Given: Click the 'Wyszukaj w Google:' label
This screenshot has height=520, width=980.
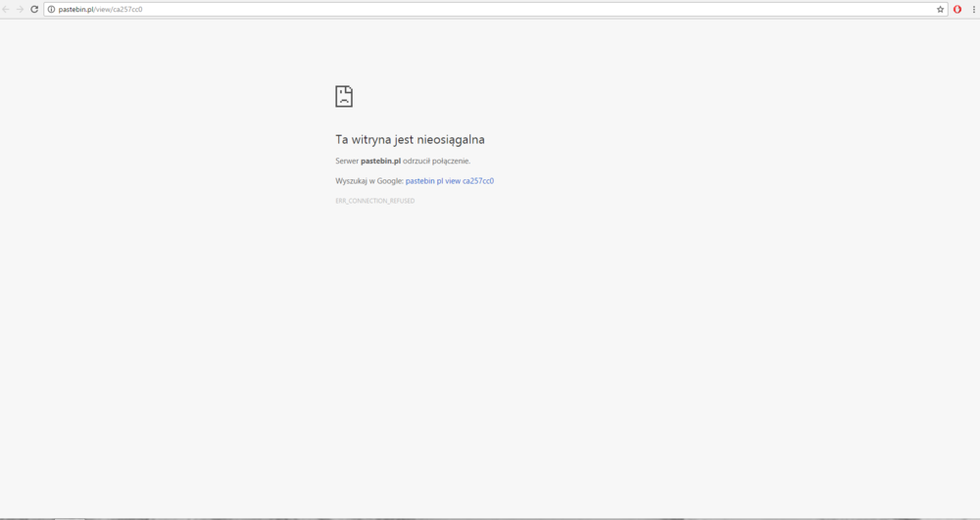Looking at the screenshot, I should [369, 181].
